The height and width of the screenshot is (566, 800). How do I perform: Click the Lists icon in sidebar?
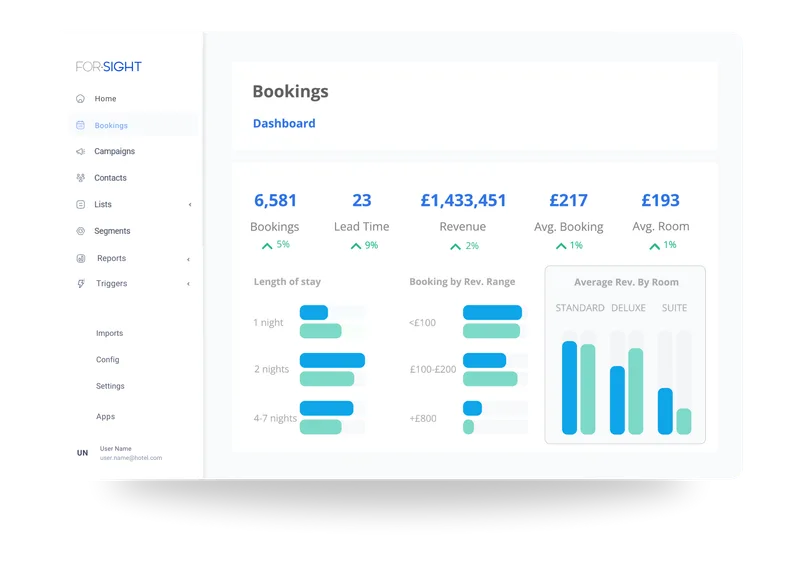(80, 204)
